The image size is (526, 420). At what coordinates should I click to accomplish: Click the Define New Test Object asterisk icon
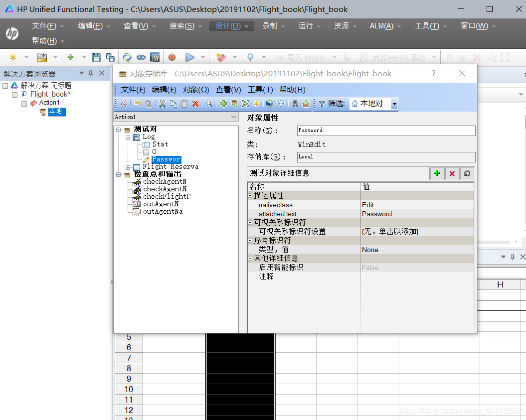[x=256, y=104]
